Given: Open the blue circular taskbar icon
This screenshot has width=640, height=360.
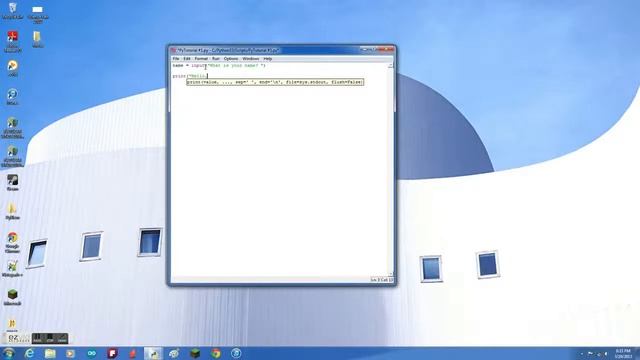Looking at the screenshot, I should pos(236,353).
